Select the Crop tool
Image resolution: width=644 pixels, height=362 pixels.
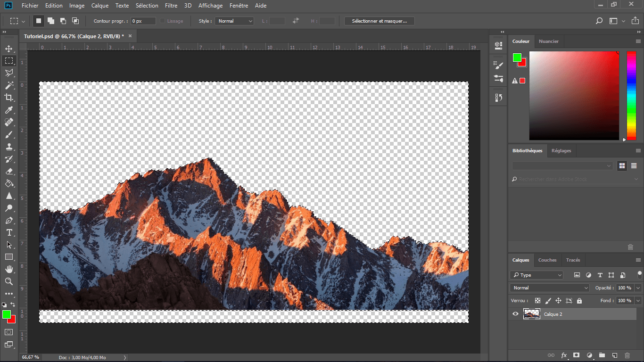tap(9, 98)
